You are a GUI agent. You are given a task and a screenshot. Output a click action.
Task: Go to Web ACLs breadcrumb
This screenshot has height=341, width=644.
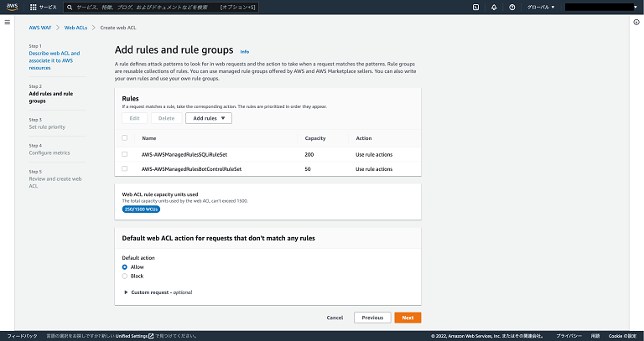pyautogui.click(x=75, y=28)
